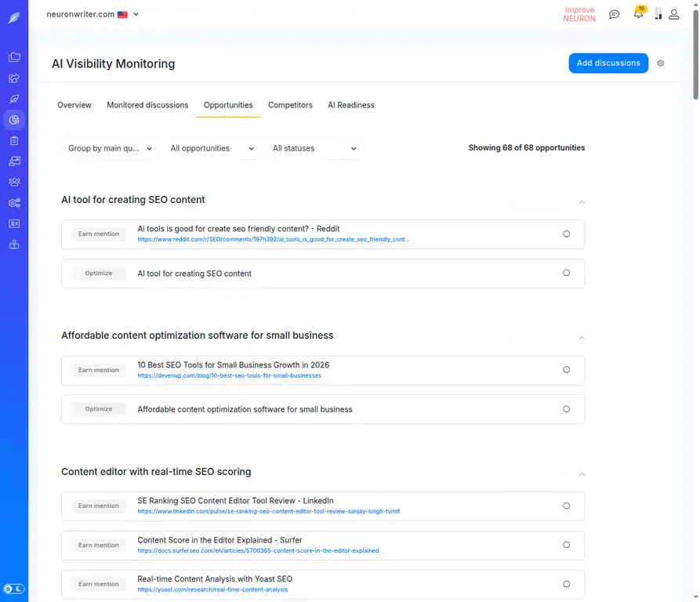
Task: Open the pie chart AI visibility icon
Action: pyautogui.click(x=14, y=120)
